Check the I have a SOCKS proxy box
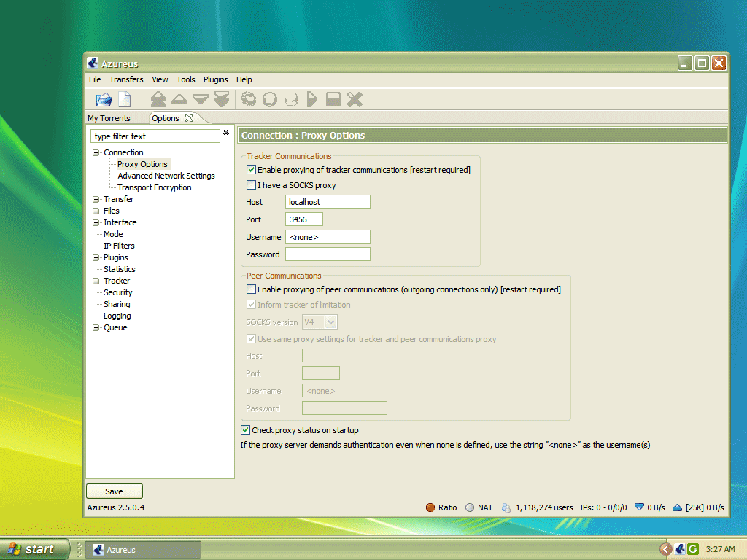 [x=251, y=184]
